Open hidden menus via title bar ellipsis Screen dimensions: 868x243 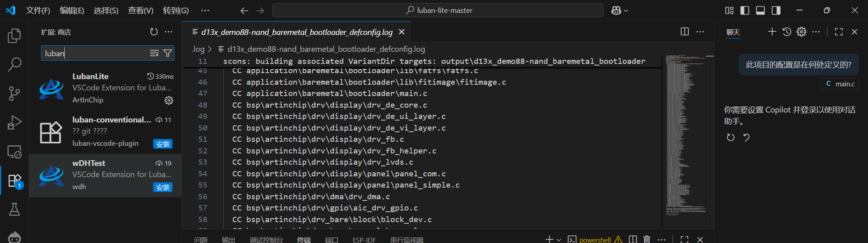[x=205, y=10]
